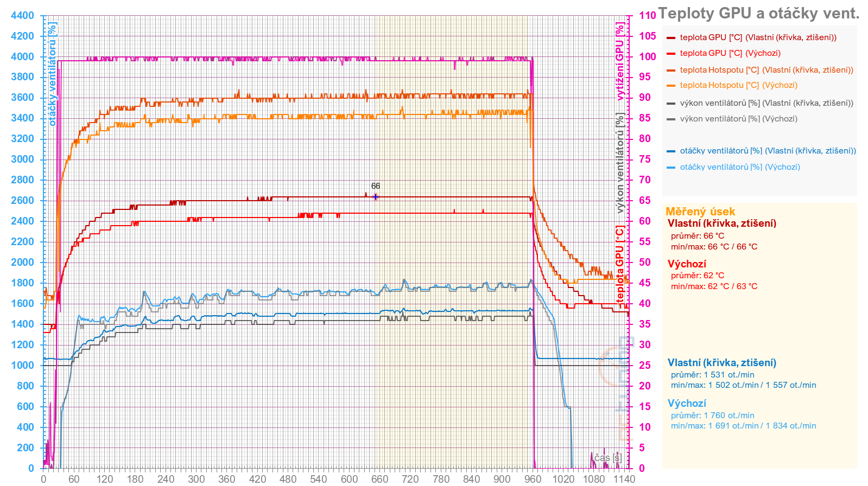
Task: Click 'min/max: 66 °C / 66 °C' value
Action: pos(714,247)
